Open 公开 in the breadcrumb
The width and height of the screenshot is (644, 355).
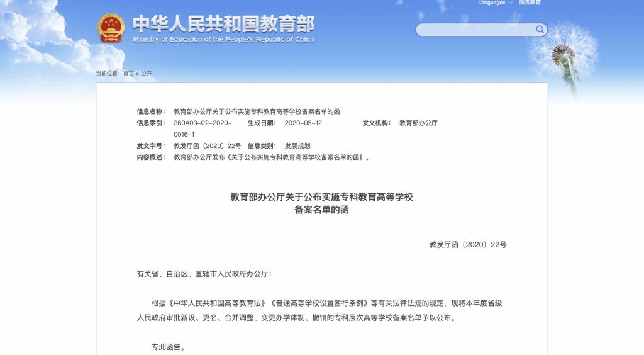[147, 73]
